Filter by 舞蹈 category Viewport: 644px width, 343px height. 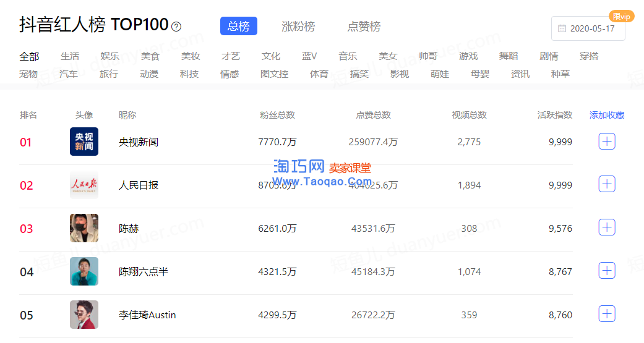click(x=509, y=56)
